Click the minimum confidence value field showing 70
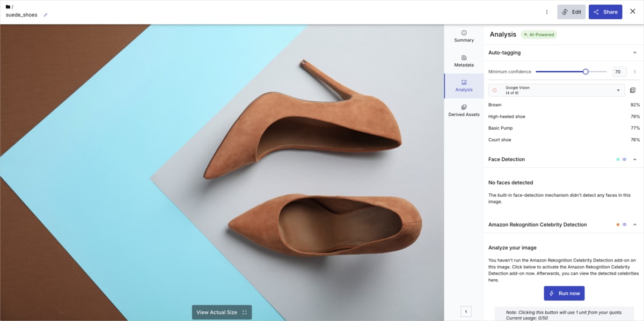644x321 pixels. pyautogui.click(x=619, y=72)
